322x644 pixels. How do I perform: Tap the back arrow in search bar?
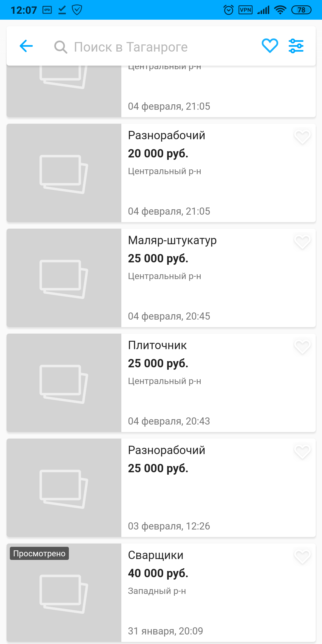26,46
